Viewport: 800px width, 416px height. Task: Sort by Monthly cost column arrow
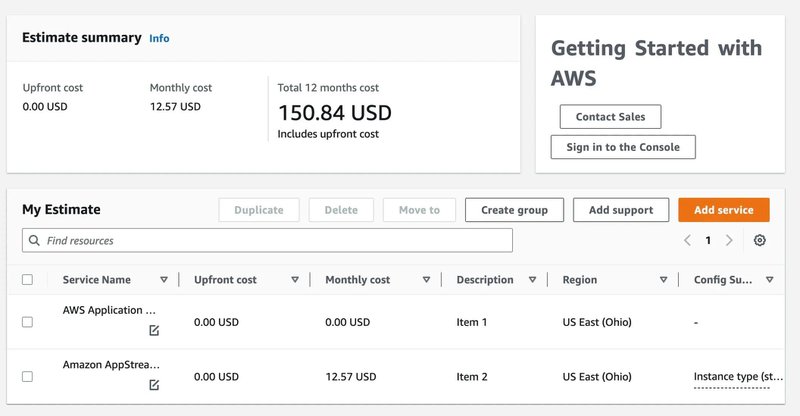[x=426, y=280]
